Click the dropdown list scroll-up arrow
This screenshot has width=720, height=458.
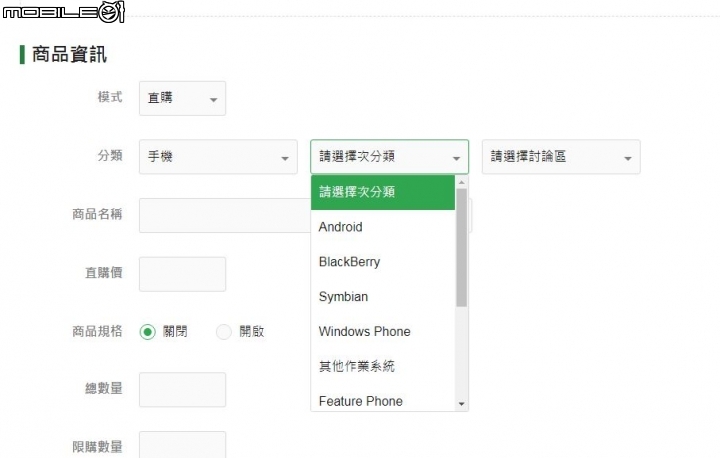(461, 183)
